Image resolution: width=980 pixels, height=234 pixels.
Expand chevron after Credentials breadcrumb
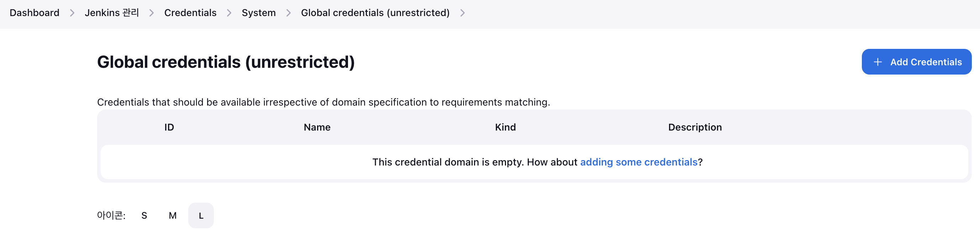pyautogui.click(x=229, y=13)
